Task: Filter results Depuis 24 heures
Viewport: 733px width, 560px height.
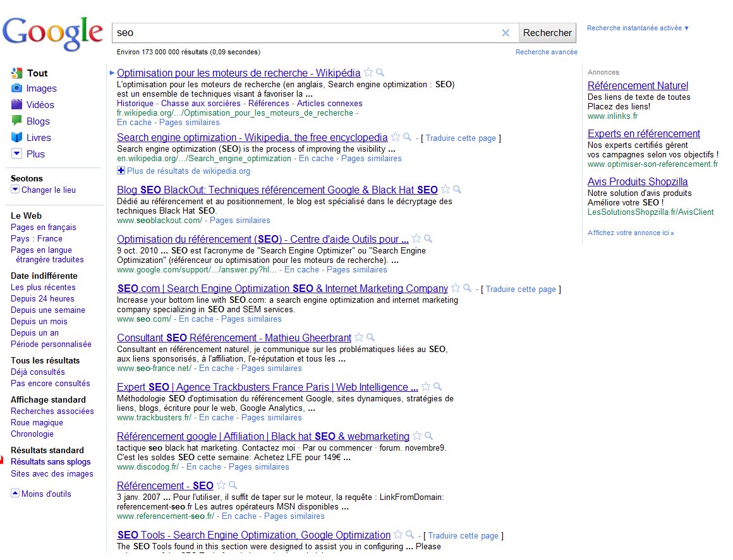Action: (42, 298)
